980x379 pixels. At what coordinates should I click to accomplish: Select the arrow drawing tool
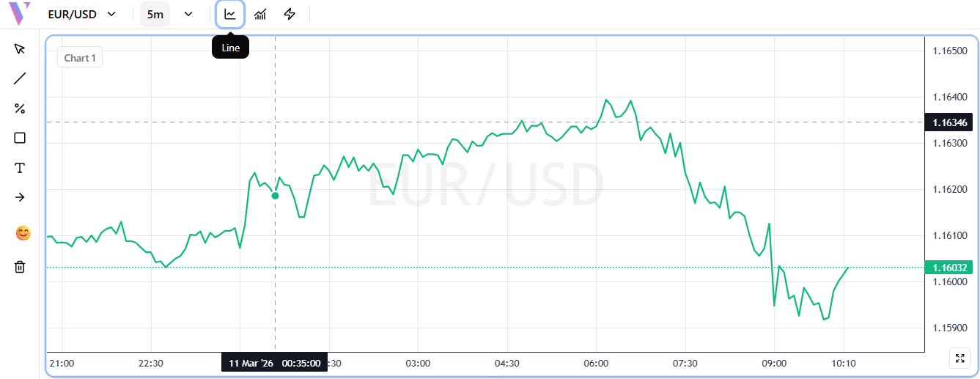(x=20, y=197)
